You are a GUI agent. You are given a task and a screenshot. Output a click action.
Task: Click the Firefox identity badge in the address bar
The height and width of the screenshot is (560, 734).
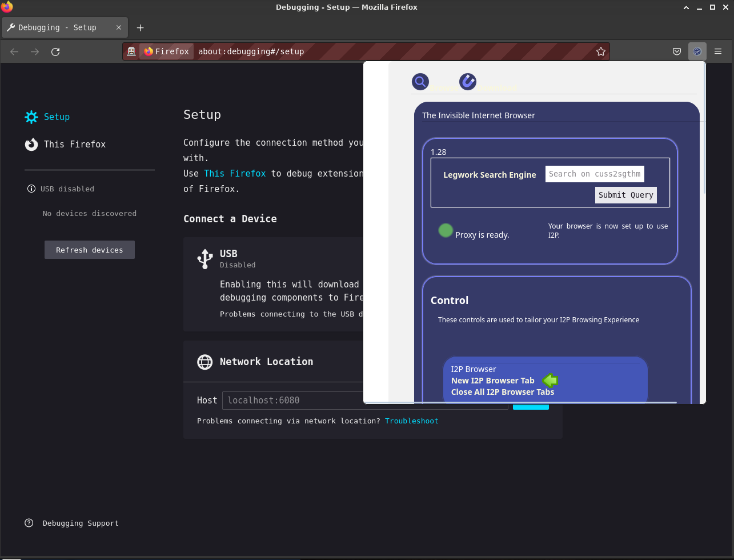(x=166, y=51)
